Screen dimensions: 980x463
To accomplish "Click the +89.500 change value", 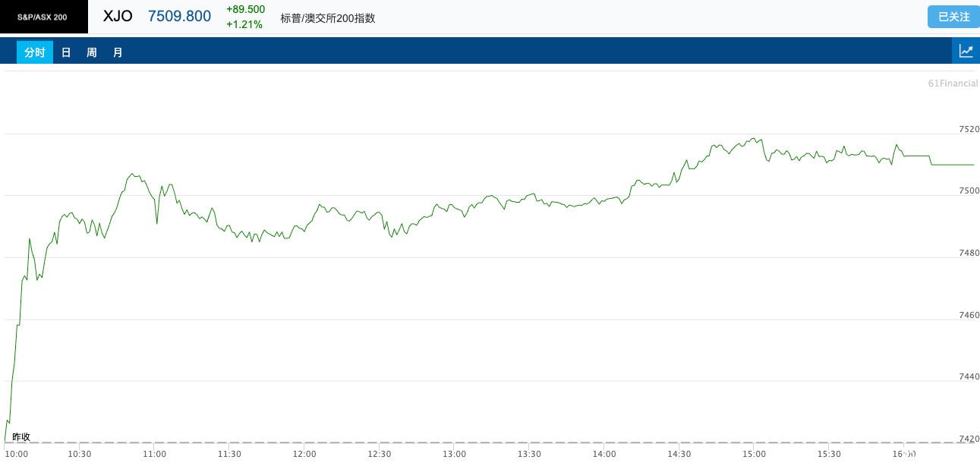I will point(245,9).
